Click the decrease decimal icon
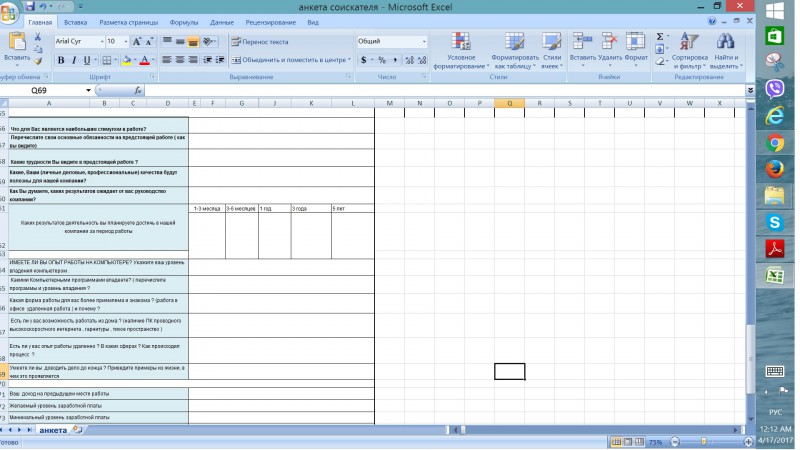This screenshot has height=450, width=800. pyautogui.click(x=422, y=60)
